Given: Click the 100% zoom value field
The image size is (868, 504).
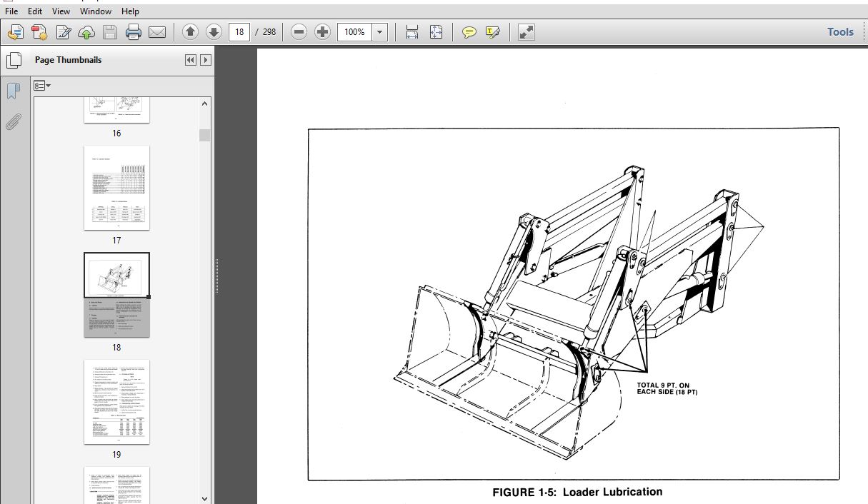Looking at the screenshot, I should [354, 32].
